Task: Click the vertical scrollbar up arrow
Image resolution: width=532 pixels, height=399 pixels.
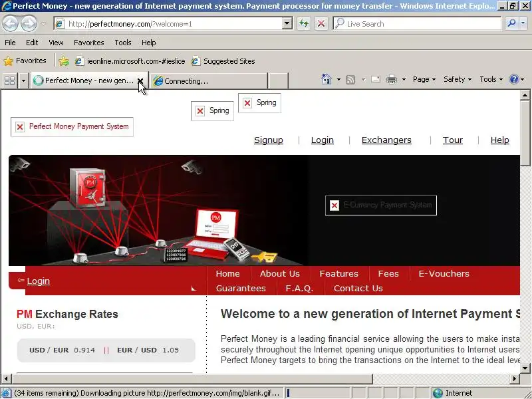Action: (x=525, y=95)
